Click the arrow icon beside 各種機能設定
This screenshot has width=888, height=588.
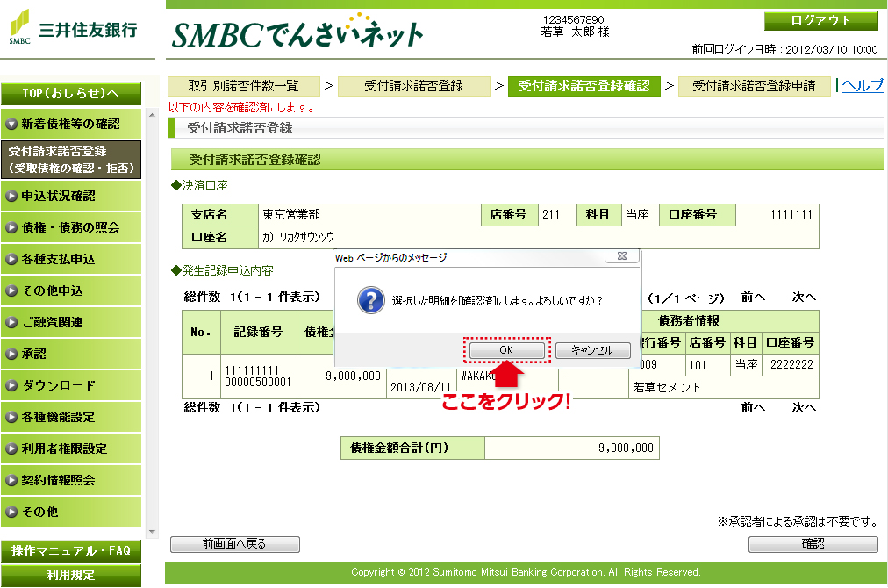click(11, 418)
